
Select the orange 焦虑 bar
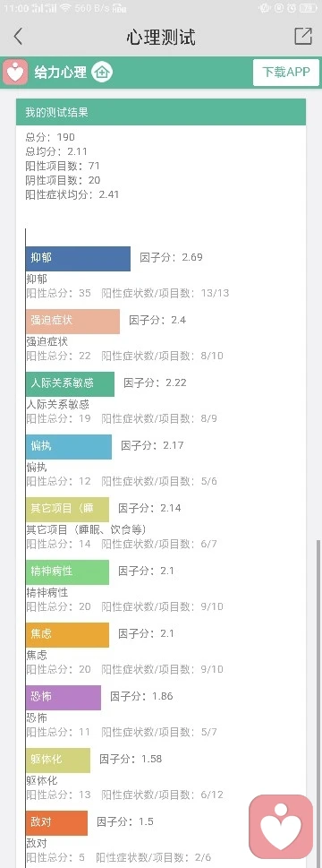click(x=67, y=634)
